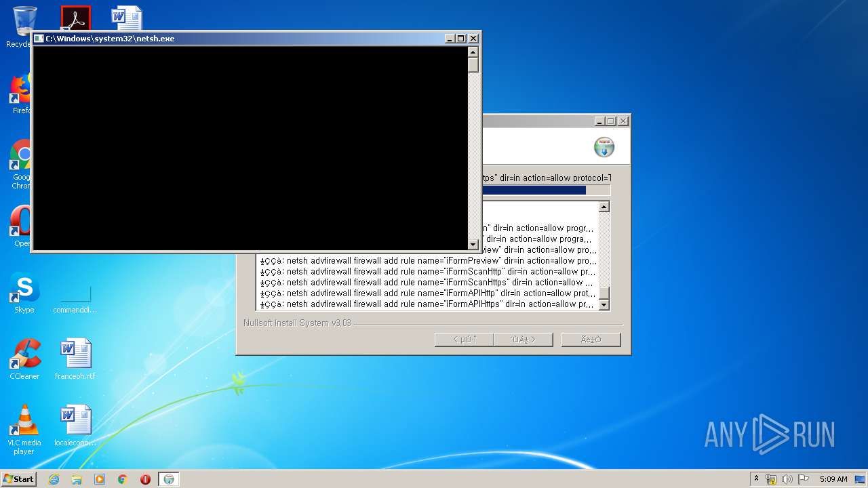
Task: Click the installer progress bar
Action: coord(547,190)
